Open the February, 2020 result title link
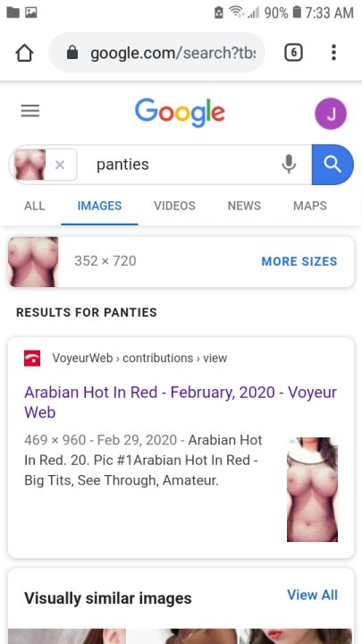Screen dimensions: 362x644 [181, 402]
